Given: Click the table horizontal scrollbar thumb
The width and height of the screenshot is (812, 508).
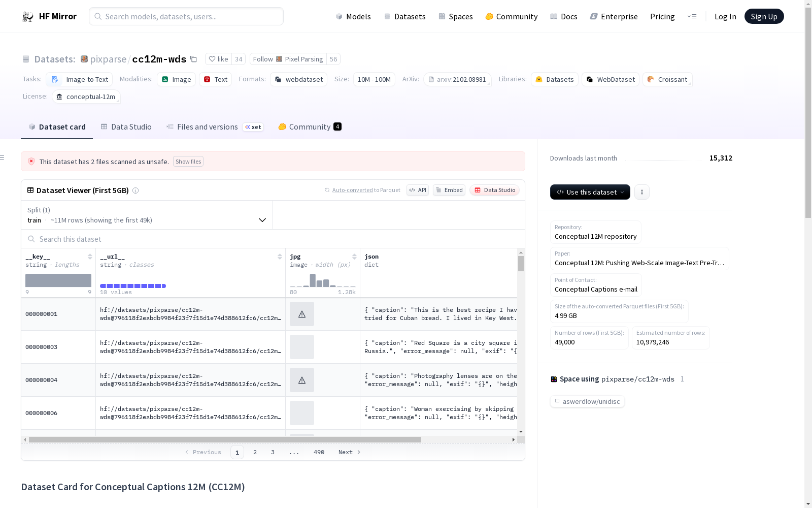Looking at the screenshot, I should [225, 439].
